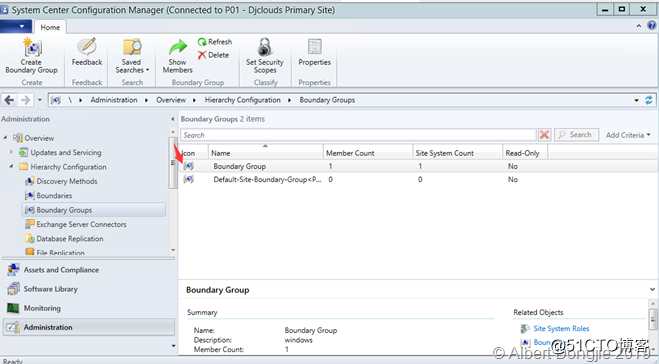Click the Search button
The width and height of the screenshot is (659, 364).
coord(576,135)
